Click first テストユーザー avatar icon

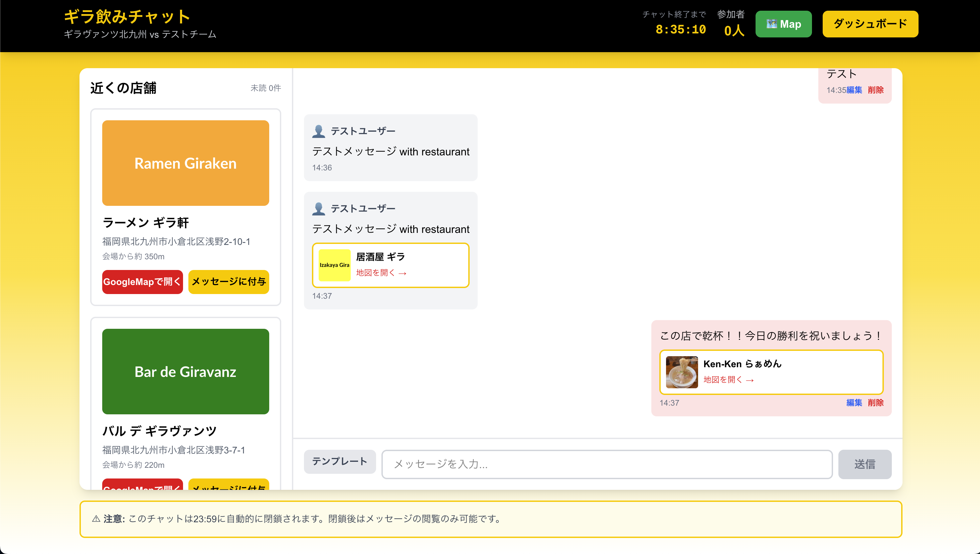click(x=318, y=131)
